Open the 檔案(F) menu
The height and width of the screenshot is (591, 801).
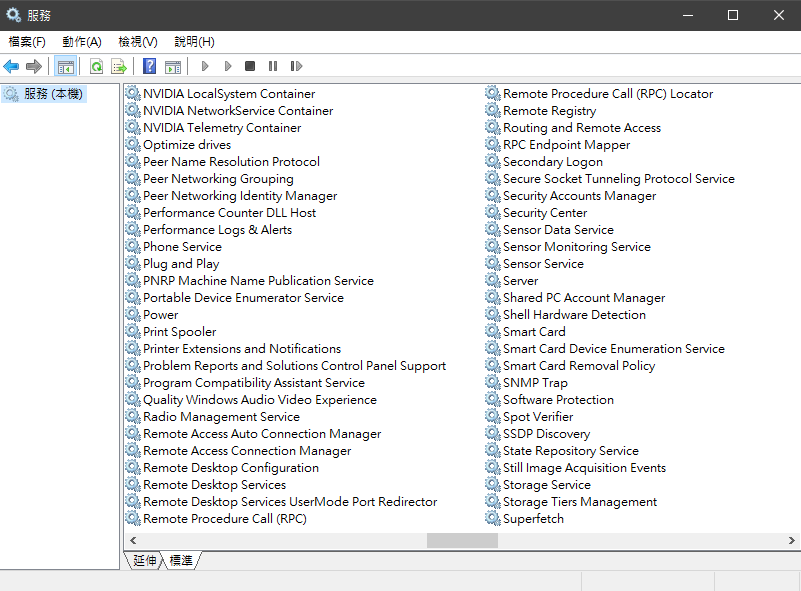tap(27, 42)
